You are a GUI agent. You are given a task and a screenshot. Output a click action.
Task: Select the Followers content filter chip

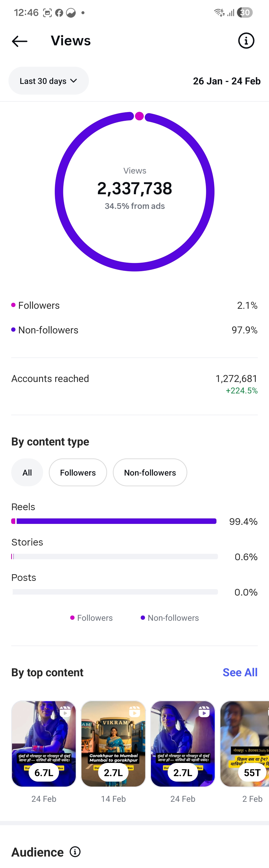tap(78, 472)
